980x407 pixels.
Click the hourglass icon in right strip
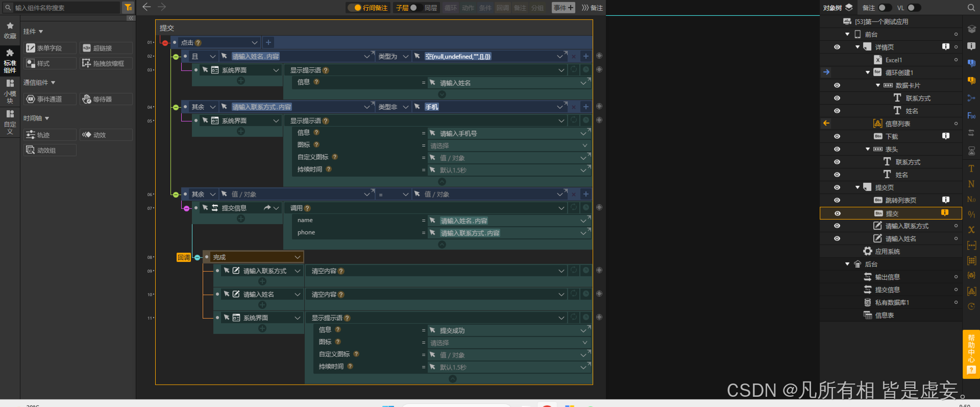click(971, 151)
